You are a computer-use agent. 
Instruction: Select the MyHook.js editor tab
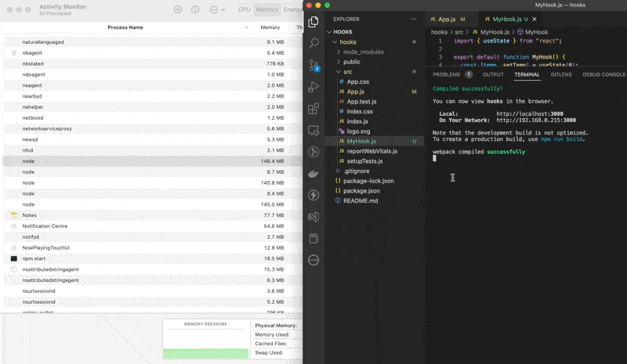[506, 20]
